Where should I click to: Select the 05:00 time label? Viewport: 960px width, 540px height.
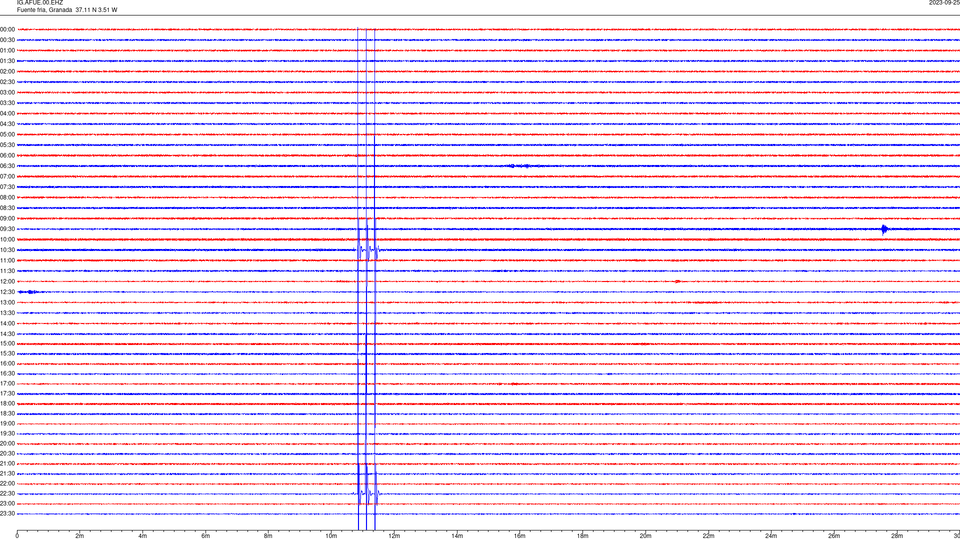pos(7,135)
